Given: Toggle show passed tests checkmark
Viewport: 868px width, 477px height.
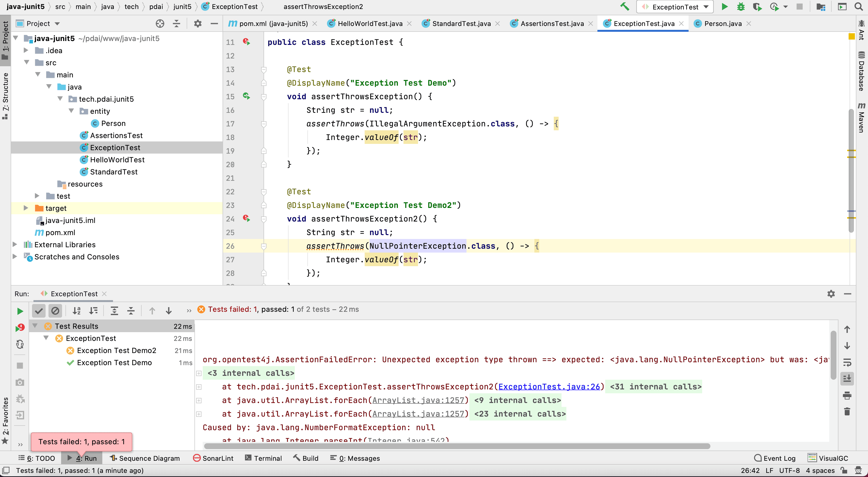Looking at the screenshot, I should pos(39,311).
